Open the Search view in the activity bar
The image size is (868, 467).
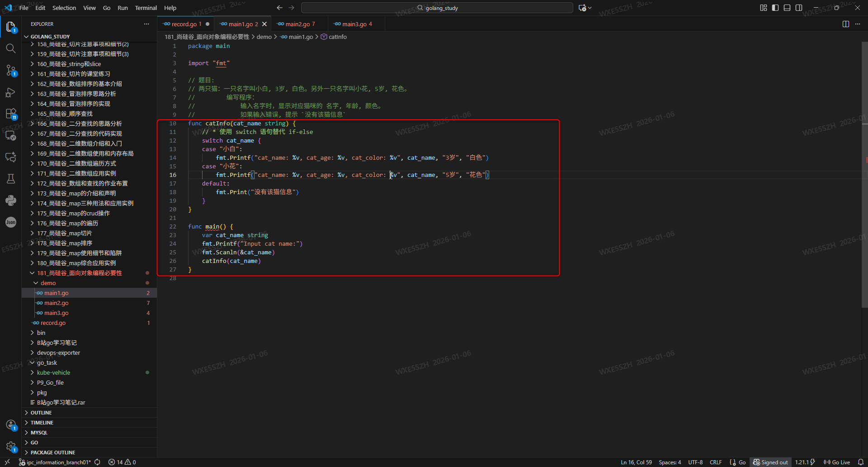(x=11, y=48)
